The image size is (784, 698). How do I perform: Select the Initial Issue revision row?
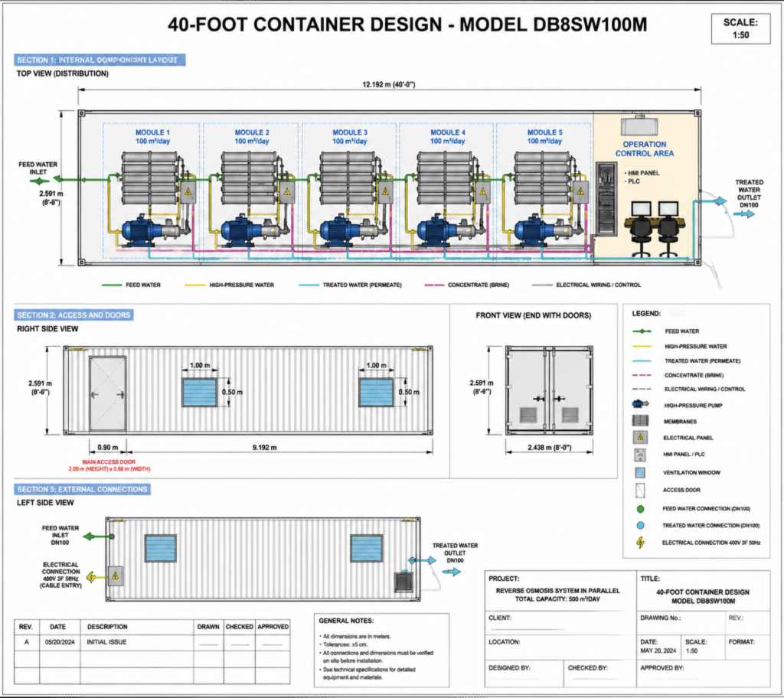[x=152, y=642]
